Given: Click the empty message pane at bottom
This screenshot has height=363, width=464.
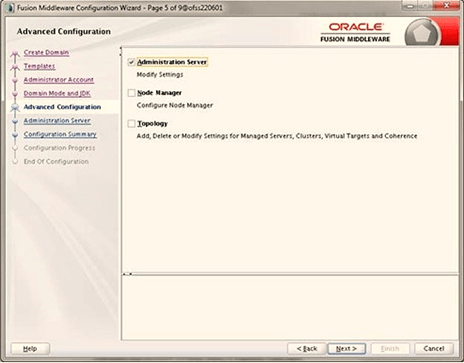Looking at the screenshot, I should [290, 307].
